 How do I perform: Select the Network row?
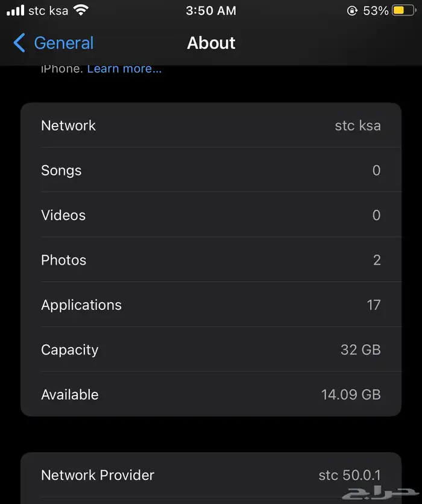(211, 125)
